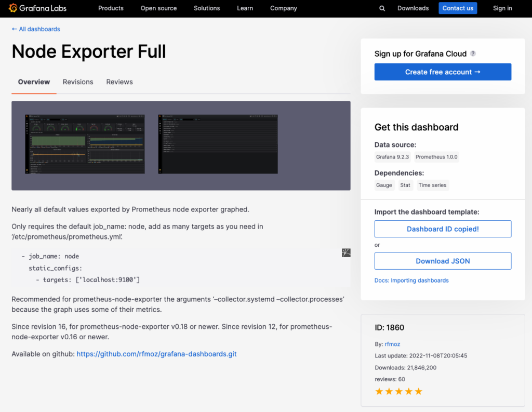Click Download JSON button
Screen dimensions: 532x412
coord(443,261)
